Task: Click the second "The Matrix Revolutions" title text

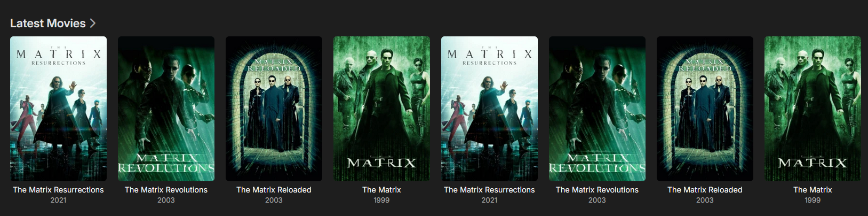Action: [x=597, y=190]
